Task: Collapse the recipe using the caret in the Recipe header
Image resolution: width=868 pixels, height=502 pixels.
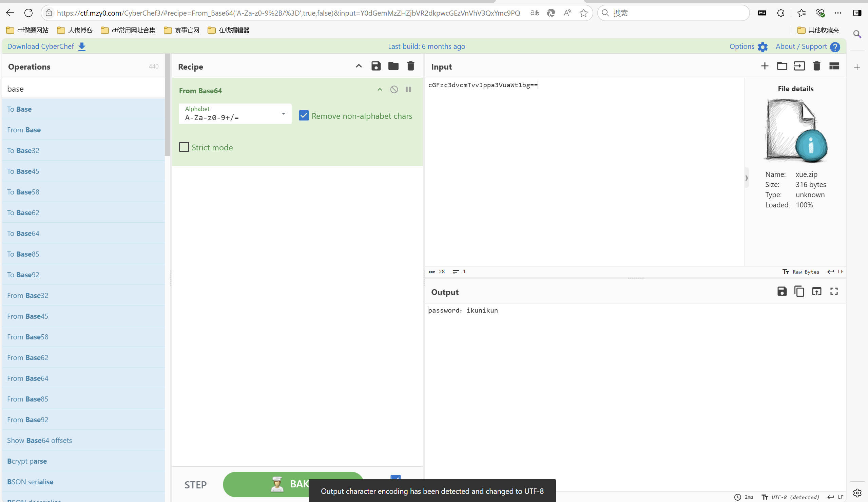Action: [x=359, y=66]
